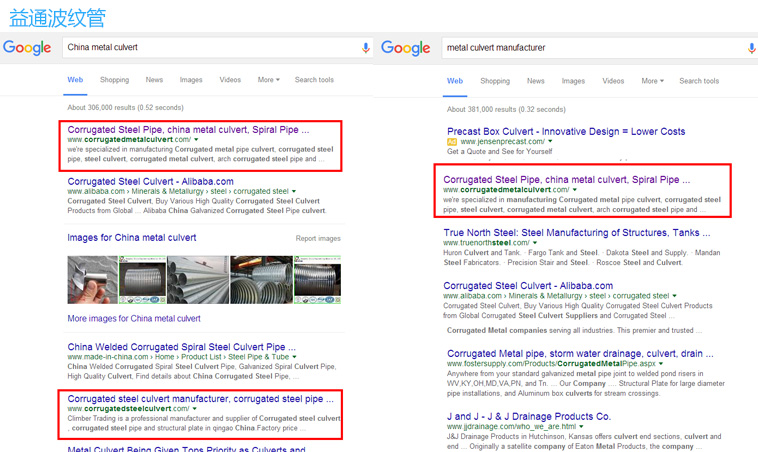Image resolution: width=758 pixels, height=452 pixels.
Task: Open Shopping tab in right results page
Action: (x=495, y=81)
